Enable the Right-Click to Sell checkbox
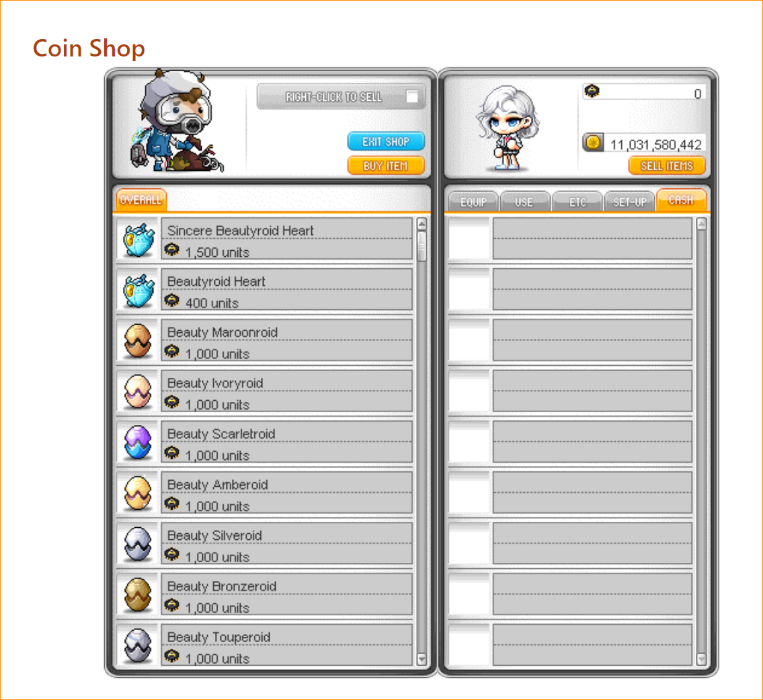This screenshot has width=763, height=700. tap(411, 96)
